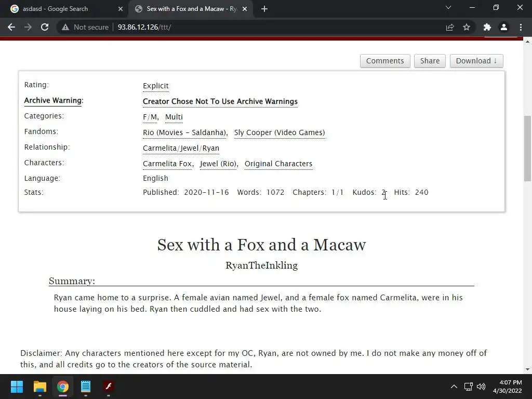The width and height of the screenshot is (532, 399).
Task: Close the asdasd Google Search tab
Action: click(x=121, y=9)
